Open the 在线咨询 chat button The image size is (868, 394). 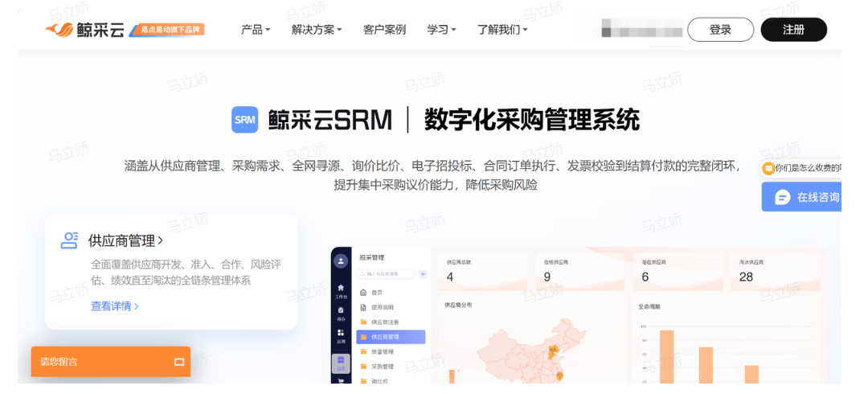pos(801,197)
